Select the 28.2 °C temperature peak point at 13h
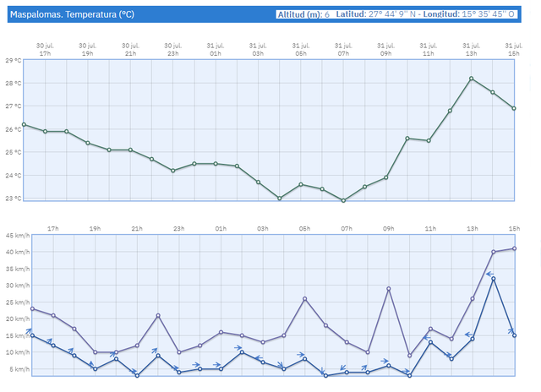Screen dimensions: 541x392 pyautogui.click(x=472, y=79)
